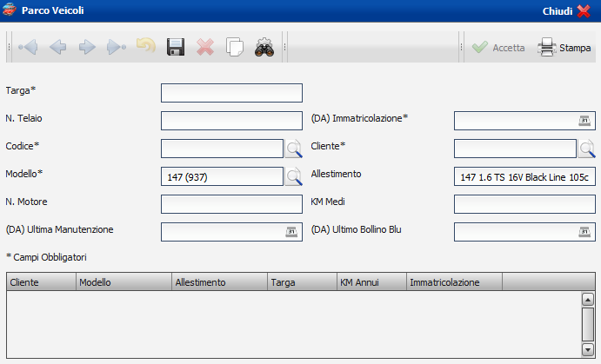Image resolution: width=601 pixels, height=364 pixels.
Task: Copy record using duplicate pages icon
Action: [x=234, y=48]
